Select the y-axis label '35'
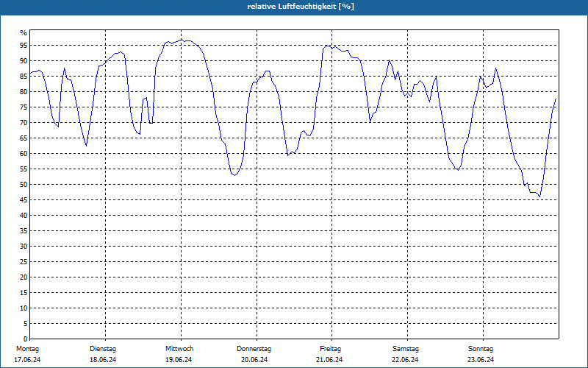 click(24, 231)
